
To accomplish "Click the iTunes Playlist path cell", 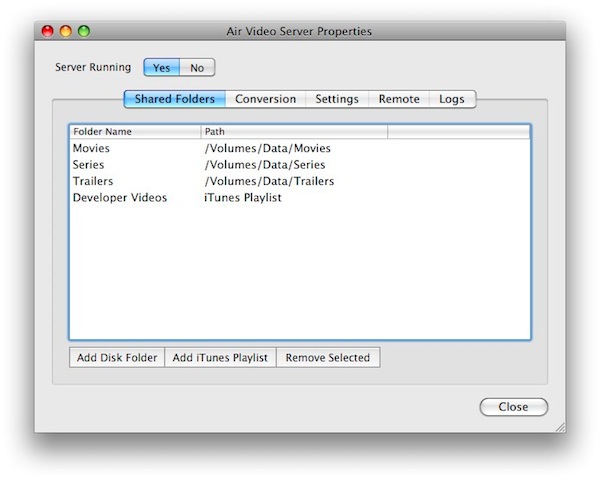I will (243, 198).
